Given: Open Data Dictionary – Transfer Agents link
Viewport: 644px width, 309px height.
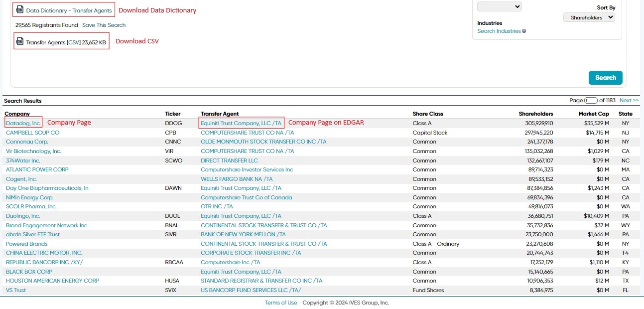Looking at the screenshot, I should click(69, 10).
